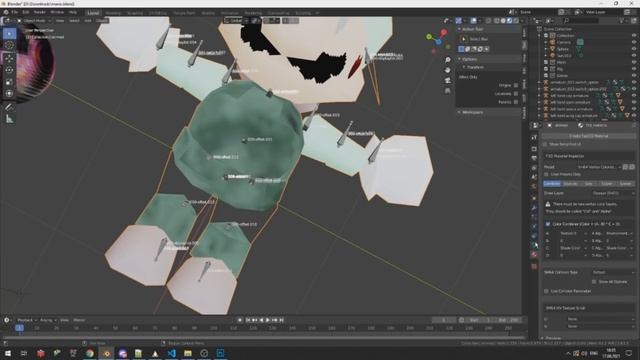640x360 pixels.
Task: Toggle Show Simplified UI checkbox
Action: pos(545,144)
